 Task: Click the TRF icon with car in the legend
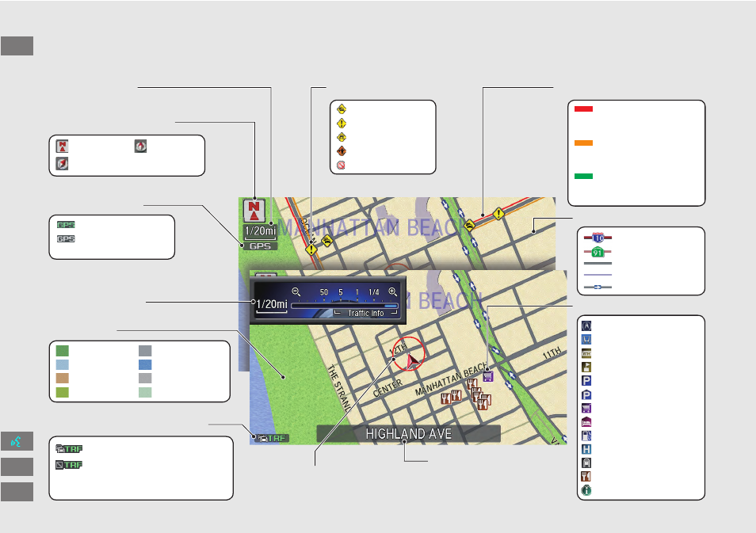(69, 449)
